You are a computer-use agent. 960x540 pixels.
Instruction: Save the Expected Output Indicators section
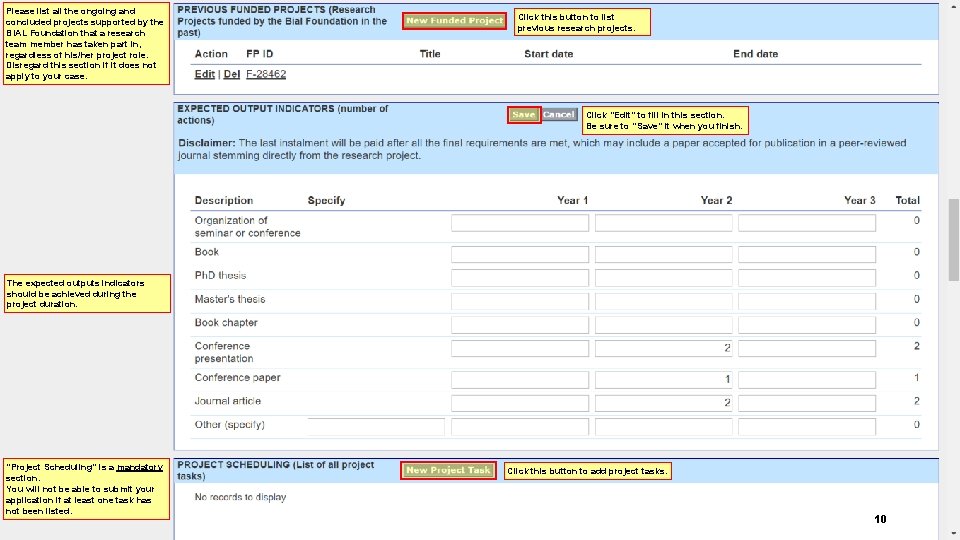[523, 114]
